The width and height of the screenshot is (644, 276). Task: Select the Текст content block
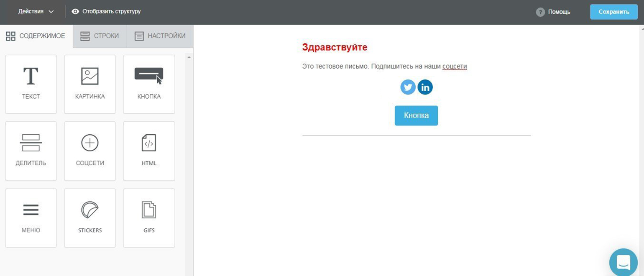pos(31,84)
